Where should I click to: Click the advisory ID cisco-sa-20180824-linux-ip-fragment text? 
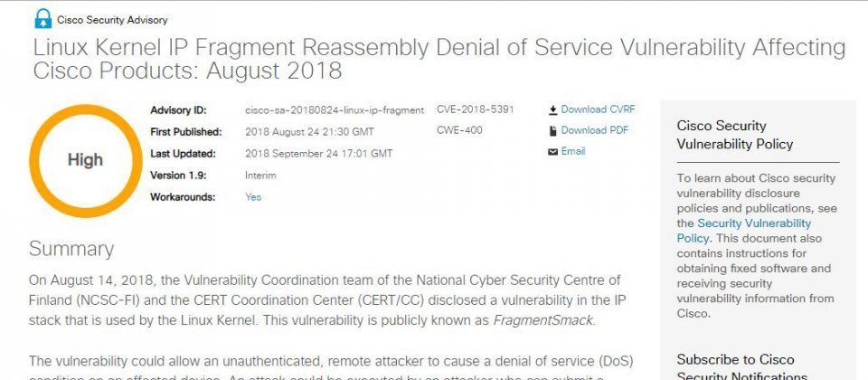335,110
